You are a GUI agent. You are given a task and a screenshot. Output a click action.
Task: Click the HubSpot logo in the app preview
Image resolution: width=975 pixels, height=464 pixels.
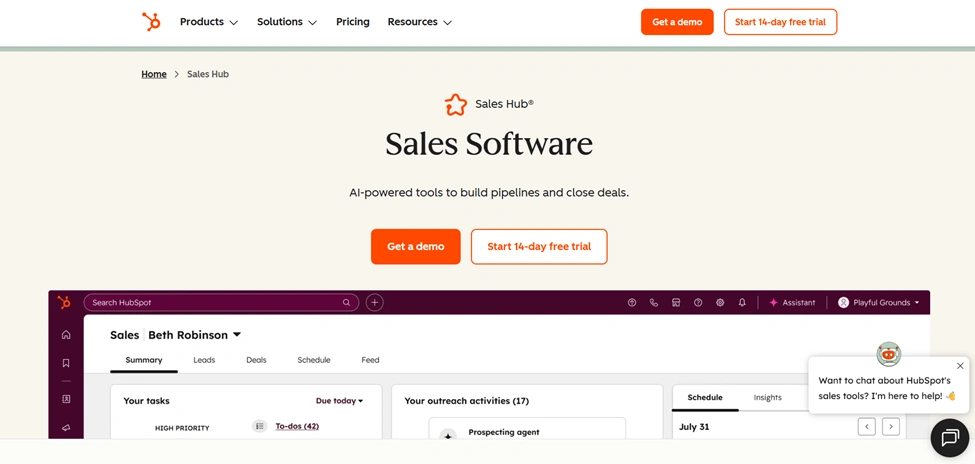(x=64, y=302)
